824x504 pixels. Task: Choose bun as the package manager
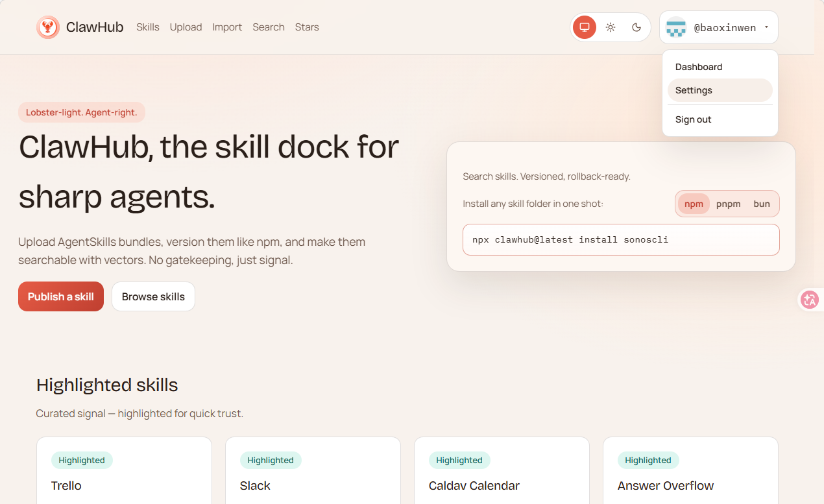pyautogui.click(x=762, y=204)
